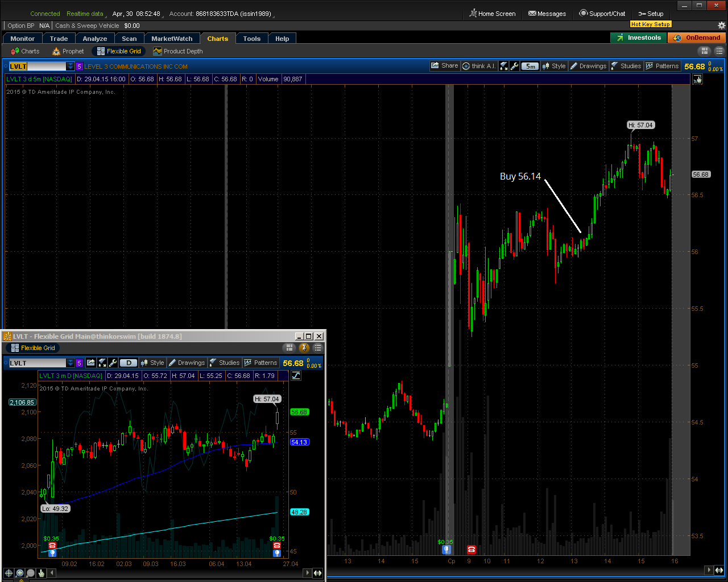
Task: Change the D timeframe in small window
Action: (129, 363)
